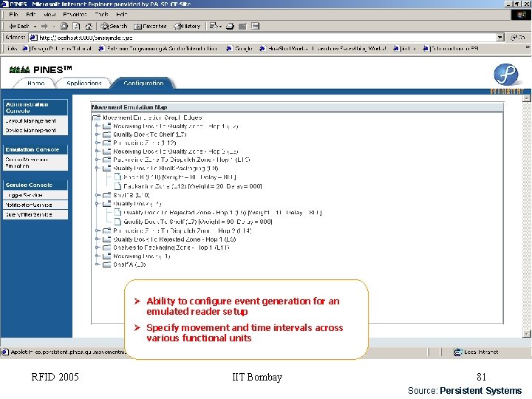Image resolution: width=532 pixels, height=399 pixels.
Task: Collapse the Quality Dock To Shelf/Packaging (L8) node
Action: pos(98,168)
